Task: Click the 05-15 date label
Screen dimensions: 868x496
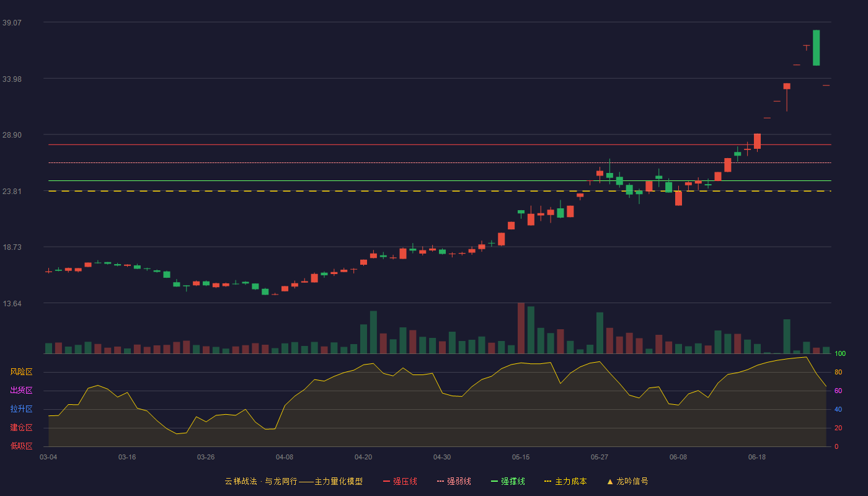Action: (x=521, y=457)
